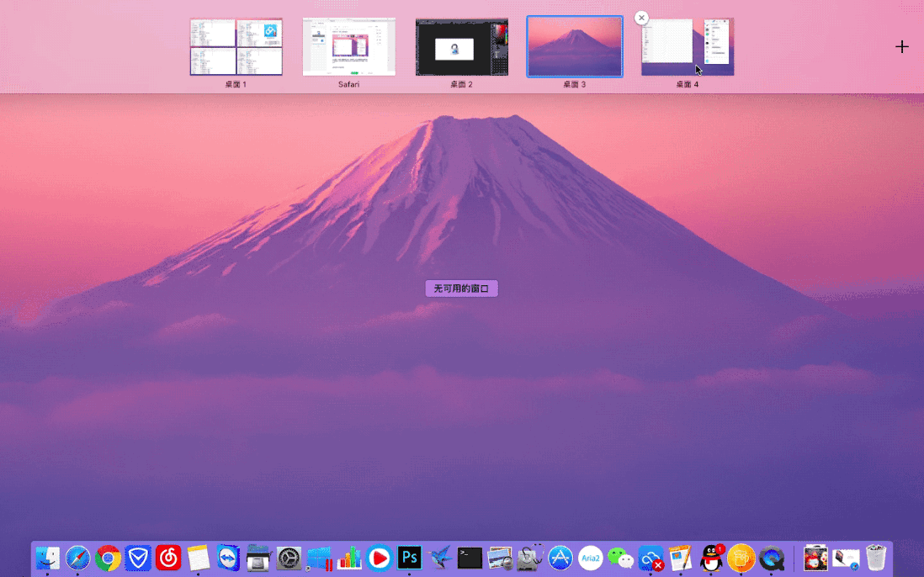Open NetEase Cloud Music red icon

tap(168, 558)
